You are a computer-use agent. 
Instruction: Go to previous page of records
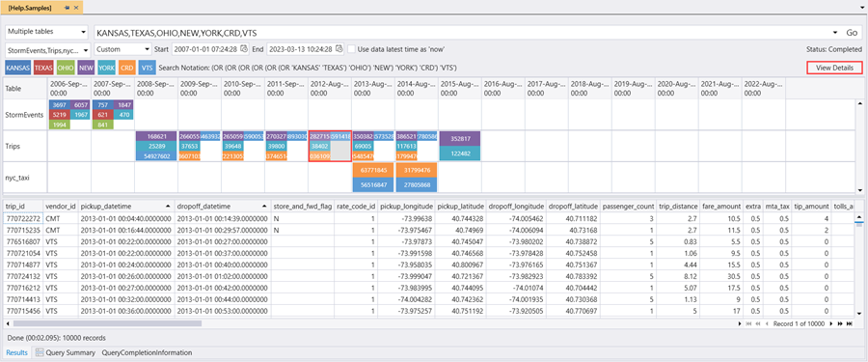[758, 323]
